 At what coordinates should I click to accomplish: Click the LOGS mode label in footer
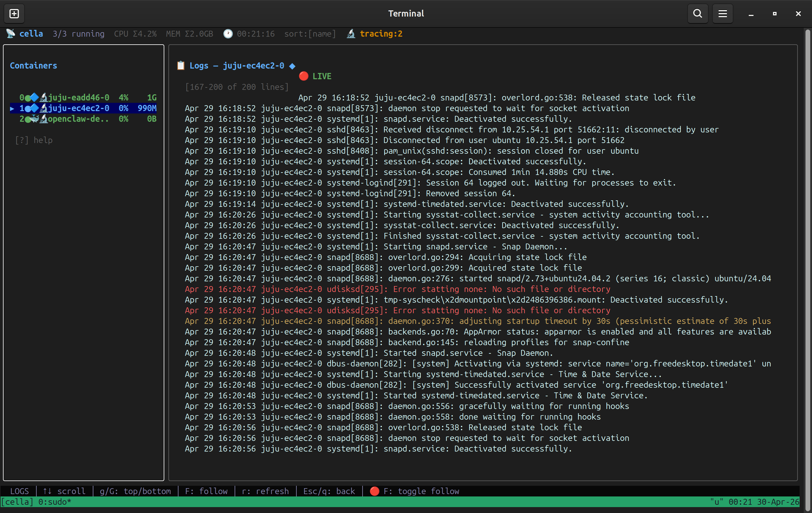point(20,491)
